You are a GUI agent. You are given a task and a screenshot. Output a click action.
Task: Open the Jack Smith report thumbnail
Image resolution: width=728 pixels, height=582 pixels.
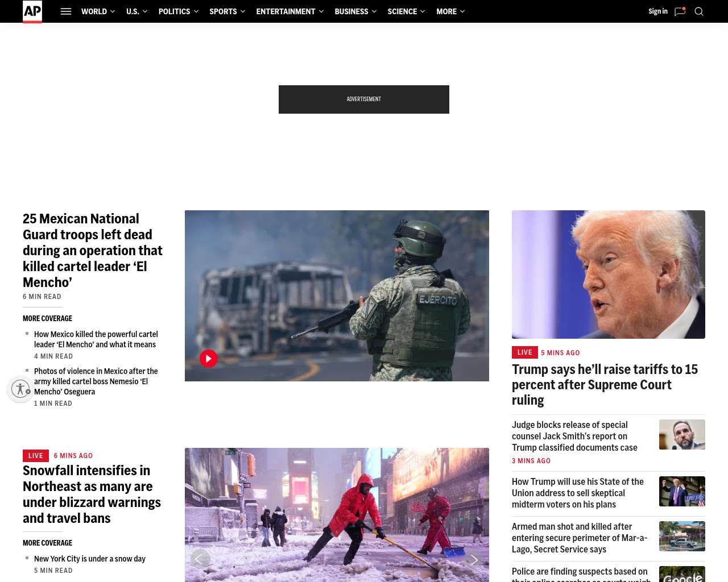(682, 435)
